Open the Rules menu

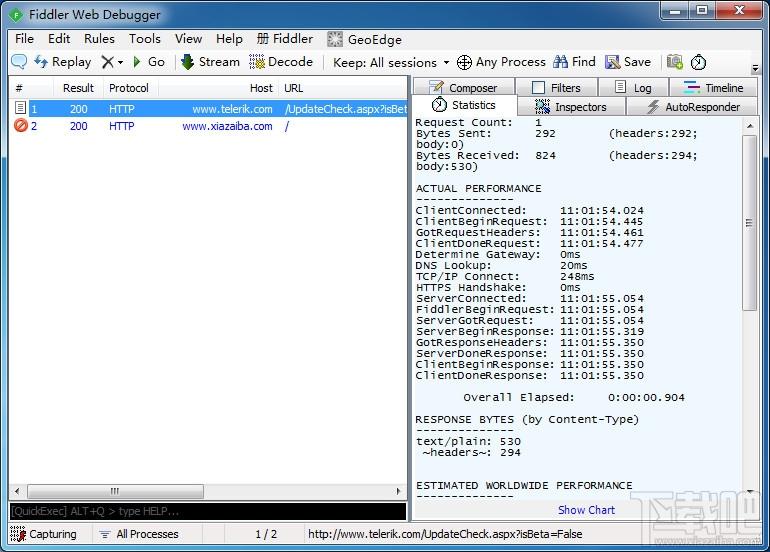coord(99,39)
